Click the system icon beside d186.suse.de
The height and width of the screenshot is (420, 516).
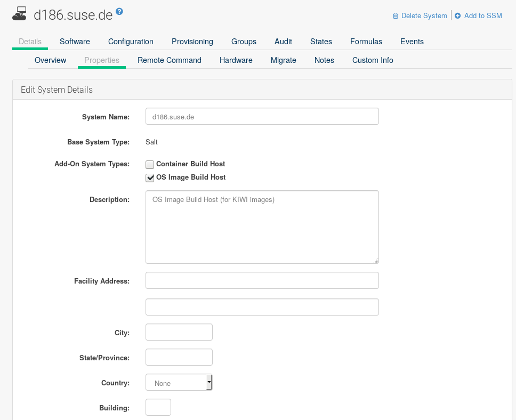[20, 14]
